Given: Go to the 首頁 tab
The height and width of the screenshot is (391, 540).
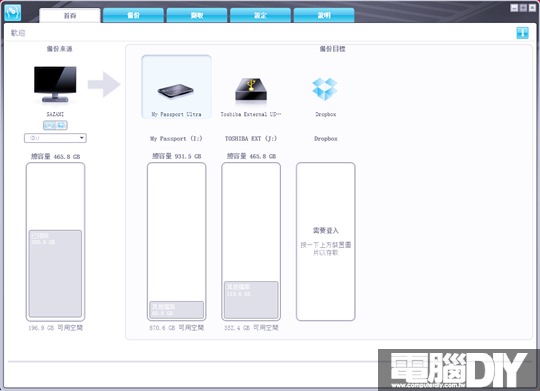Looking at the screenshot, I should (x=70, y=16).
